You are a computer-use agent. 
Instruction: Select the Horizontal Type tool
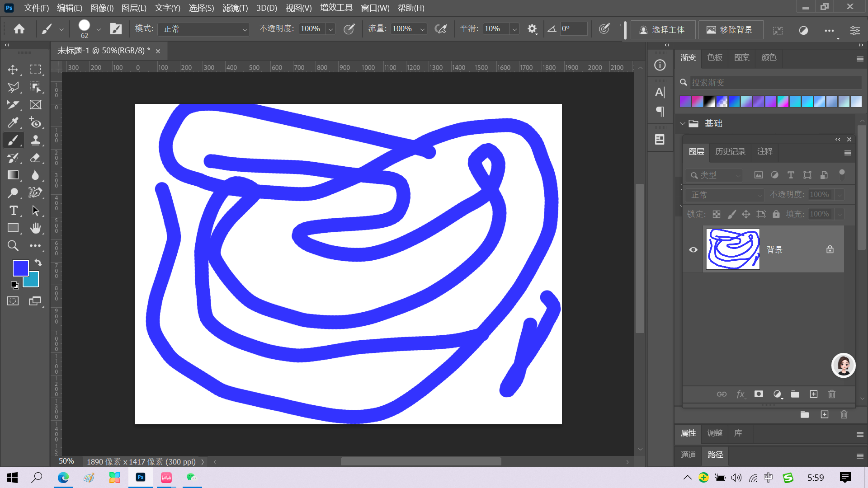click(x=13, y=211)
